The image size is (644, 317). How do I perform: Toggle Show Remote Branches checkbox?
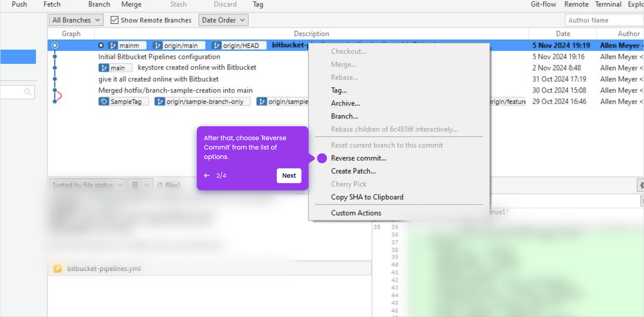click(114, 20)
